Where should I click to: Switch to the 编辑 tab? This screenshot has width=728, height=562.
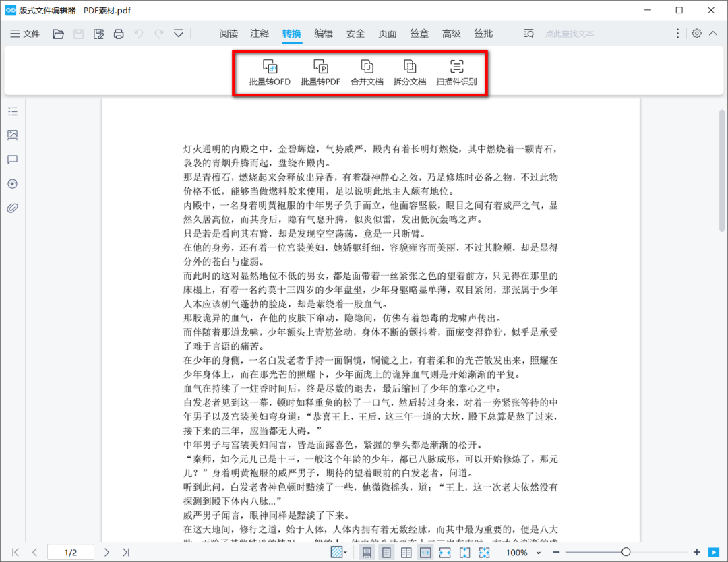(324, 34)
